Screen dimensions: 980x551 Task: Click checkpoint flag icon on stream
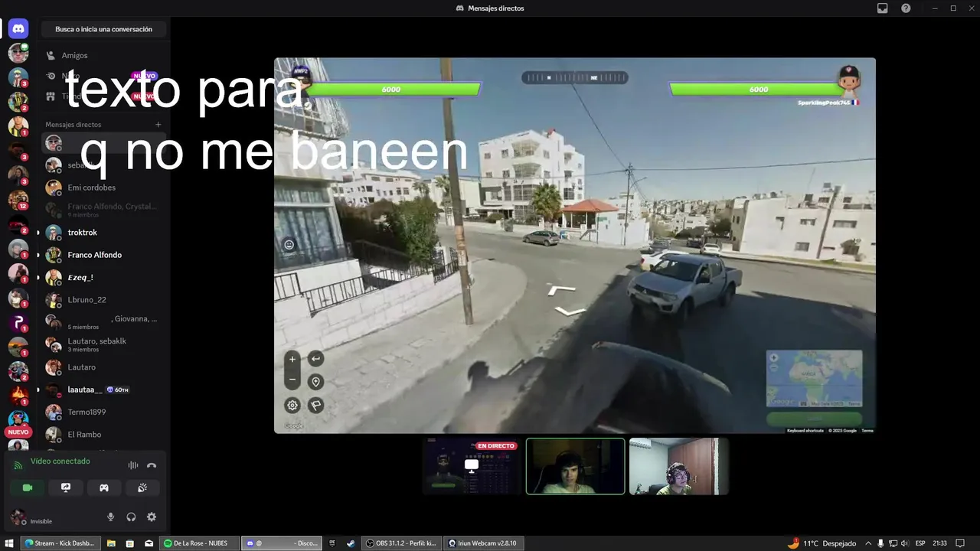point(315,406)
